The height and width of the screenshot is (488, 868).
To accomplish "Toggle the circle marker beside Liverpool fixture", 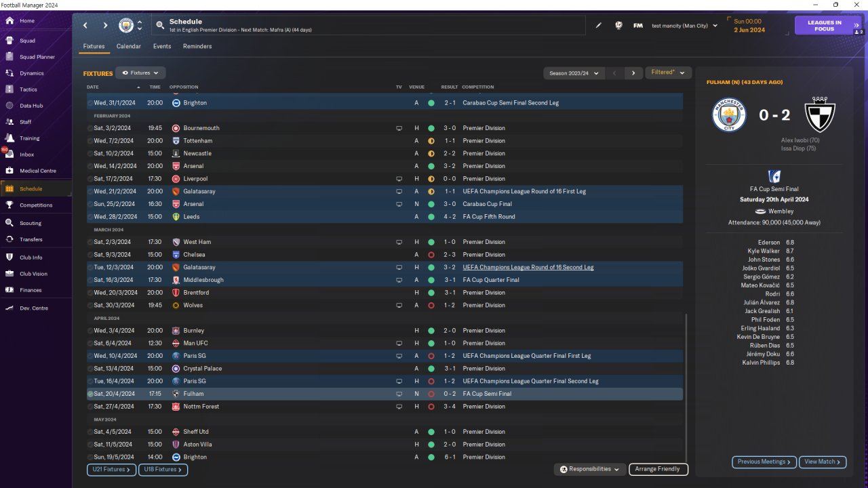I will click(90, 179).
